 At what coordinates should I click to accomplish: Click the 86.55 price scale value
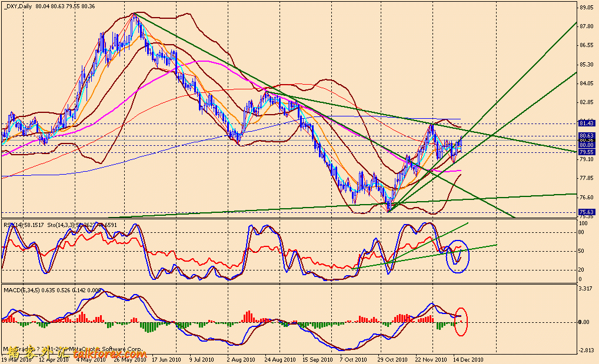[586, 45]
